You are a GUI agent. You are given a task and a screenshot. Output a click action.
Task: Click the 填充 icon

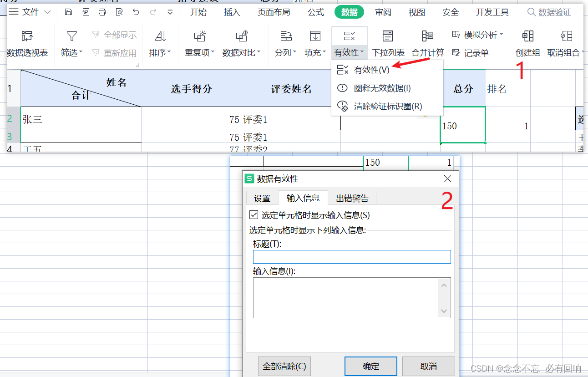pyautogui.click(x=315, y=36)
